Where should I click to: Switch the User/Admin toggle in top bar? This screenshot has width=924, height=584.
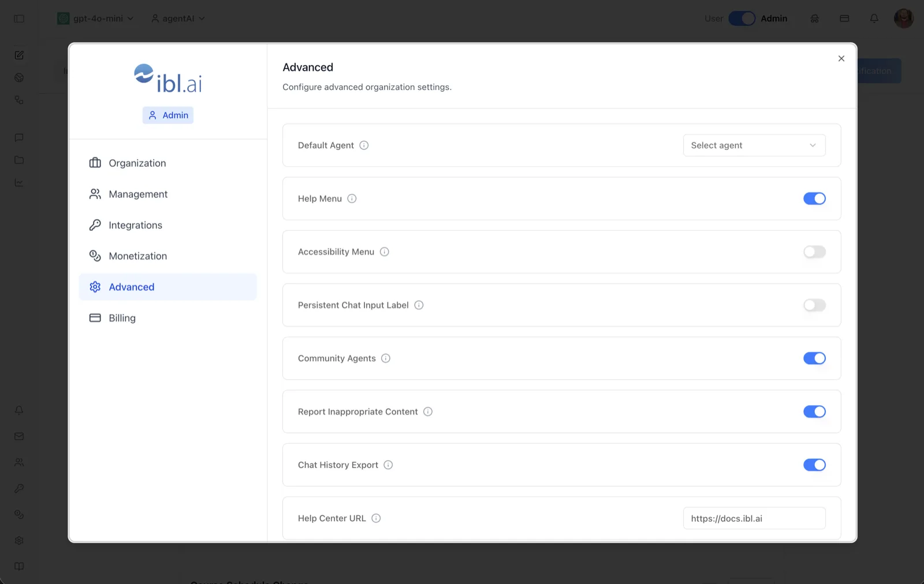point(742,18)
